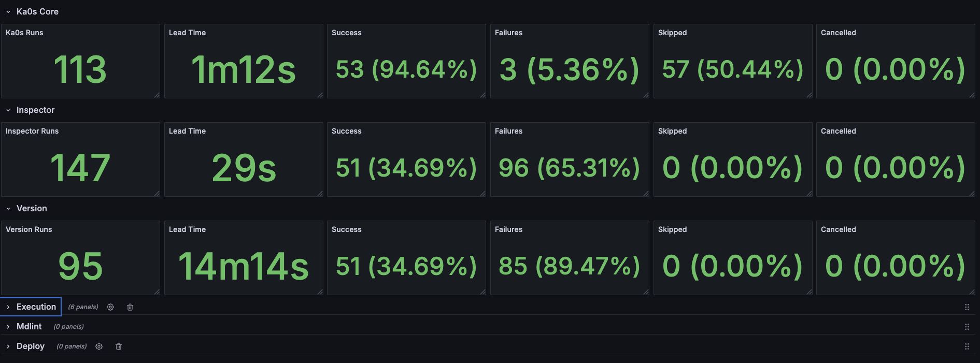Grab the Deploy row drag handle
980x363 pixels.
[x=967, y=346]
